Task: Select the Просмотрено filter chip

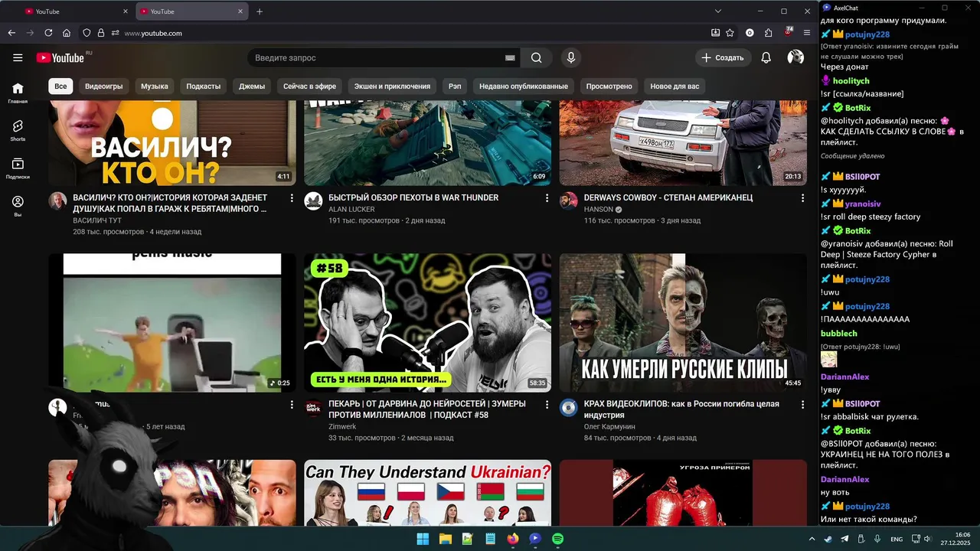Action: point(609,86)
